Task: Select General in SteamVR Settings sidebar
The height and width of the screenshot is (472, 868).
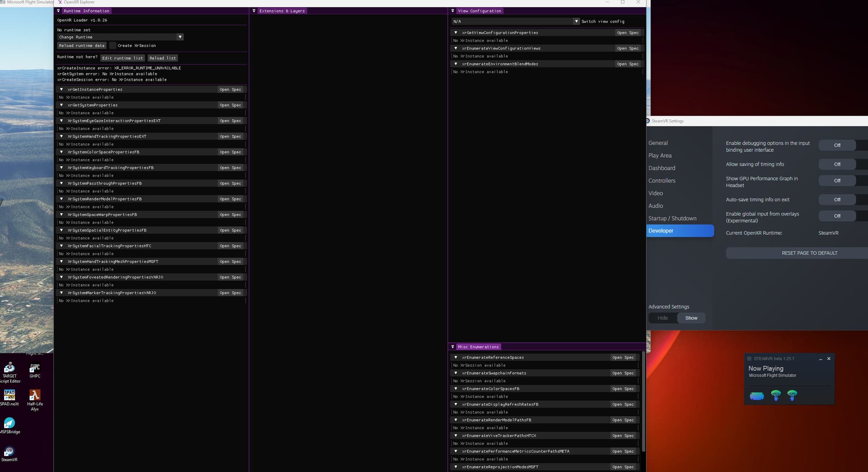Action: click(658, 143)
